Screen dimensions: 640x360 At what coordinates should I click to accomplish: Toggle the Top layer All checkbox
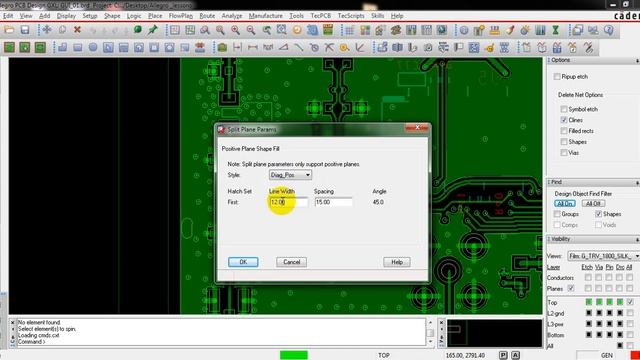630,302
